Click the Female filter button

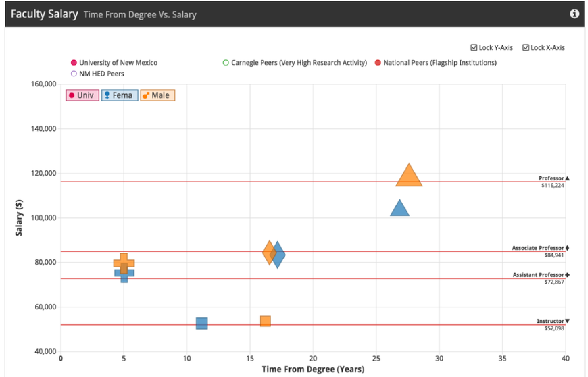120,95
